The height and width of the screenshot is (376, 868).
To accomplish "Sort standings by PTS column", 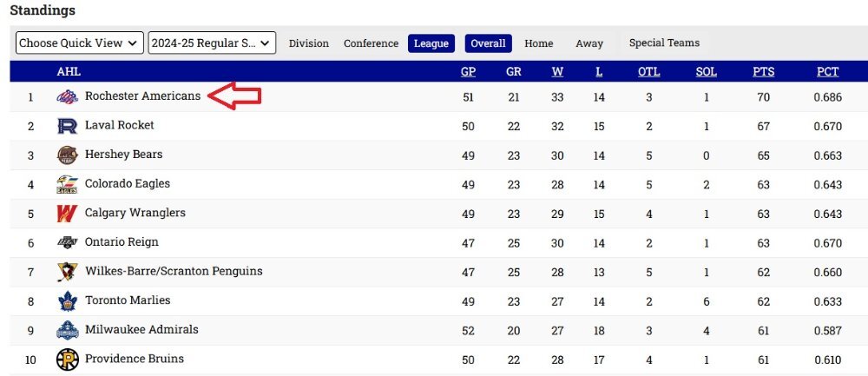I will 763,71.
